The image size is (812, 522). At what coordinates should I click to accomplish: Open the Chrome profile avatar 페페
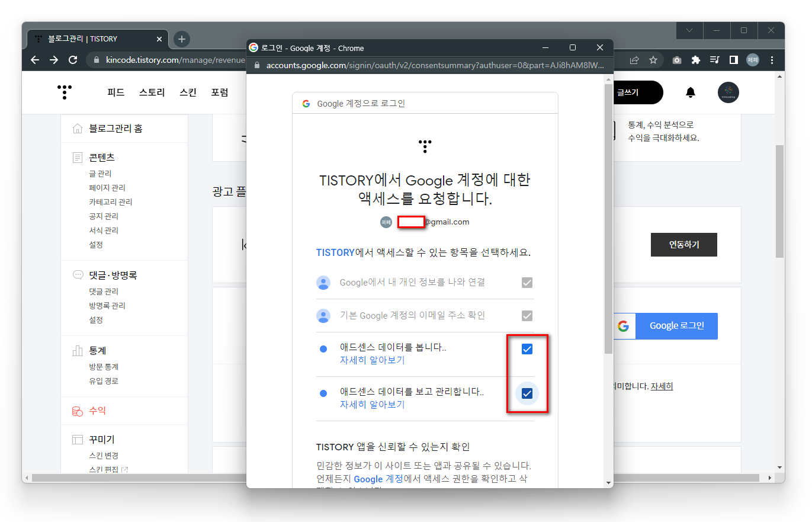[x=753, y=60]
